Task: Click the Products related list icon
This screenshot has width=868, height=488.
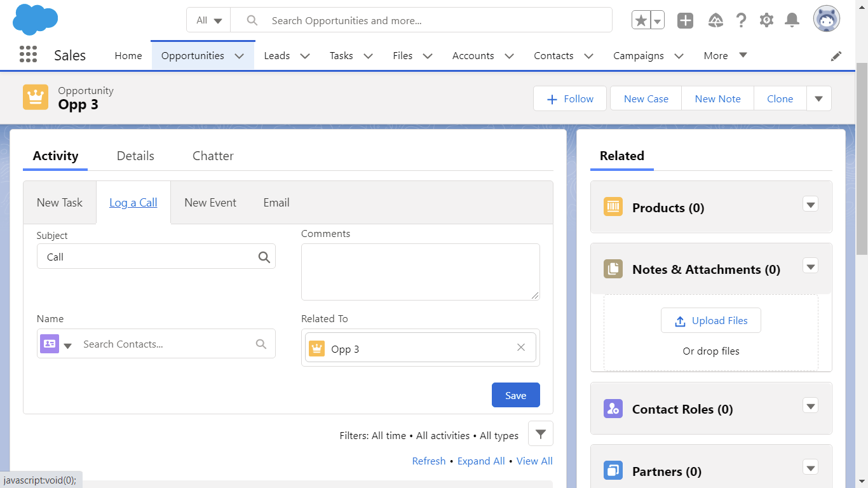Action: [x=613, y=207]
